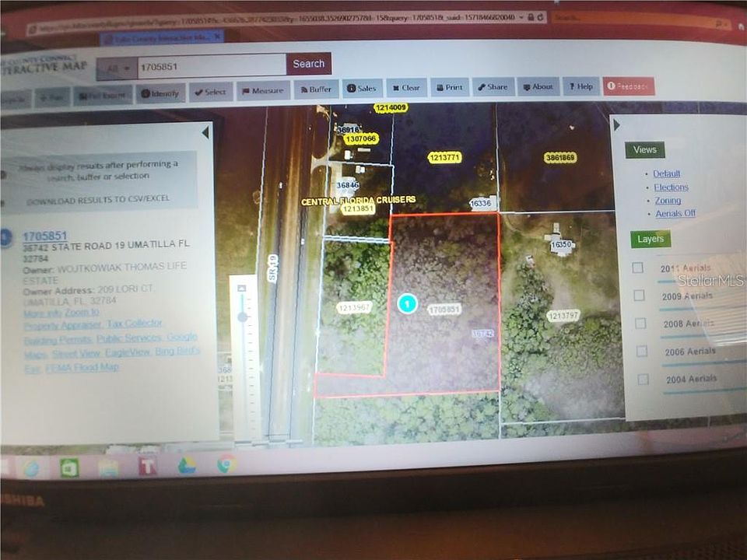The image size is (747, 560).
Task: Click the map zoom slider handle
Action: pyautogui.click(x=243, y=317)
